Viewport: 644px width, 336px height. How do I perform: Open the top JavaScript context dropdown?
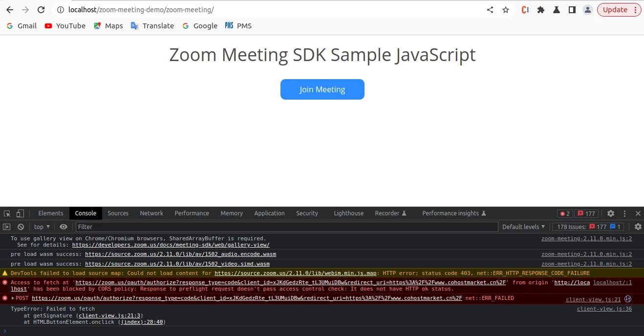[x=42, y=227]
